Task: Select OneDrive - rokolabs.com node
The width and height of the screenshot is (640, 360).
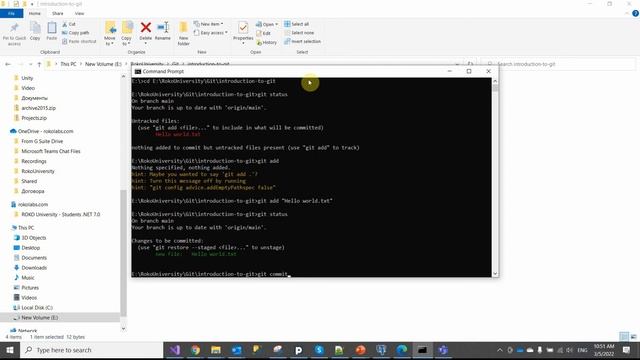Action: pyautogui.click(x=45, y=131)
